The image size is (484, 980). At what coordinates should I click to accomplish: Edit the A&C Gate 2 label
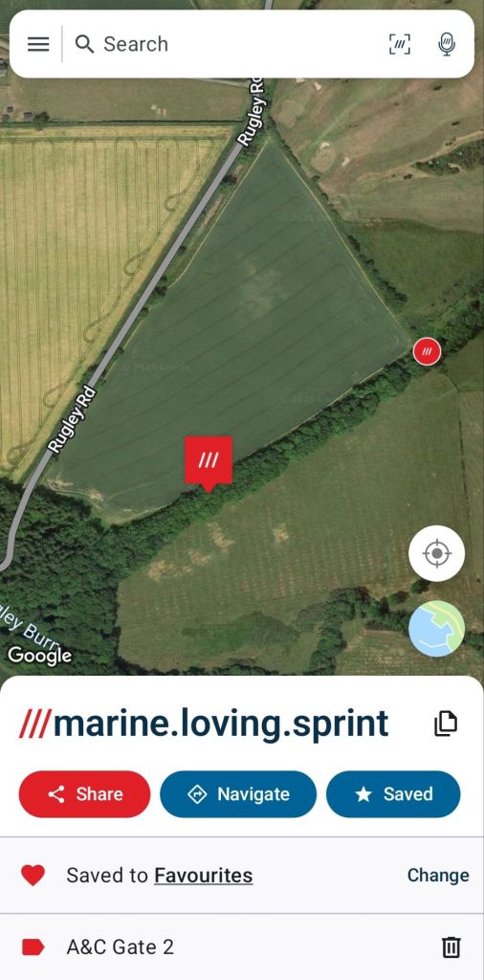pos(121,947)
